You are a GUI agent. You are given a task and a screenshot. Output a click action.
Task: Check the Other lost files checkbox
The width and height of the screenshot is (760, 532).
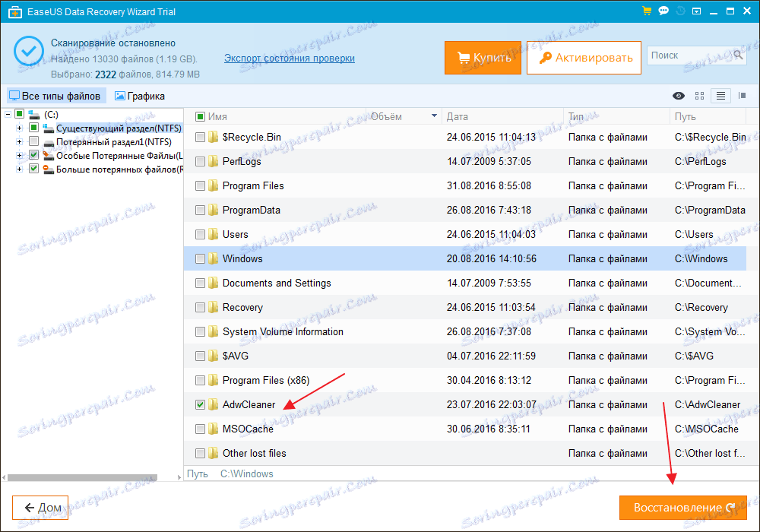click(200, 453)
